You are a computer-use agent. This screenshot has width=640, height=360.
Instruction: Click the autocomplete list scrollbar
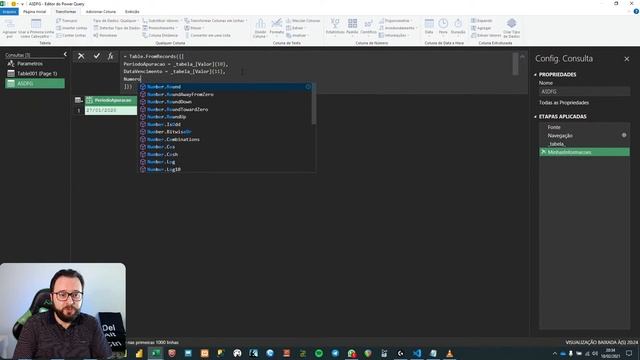314,104
